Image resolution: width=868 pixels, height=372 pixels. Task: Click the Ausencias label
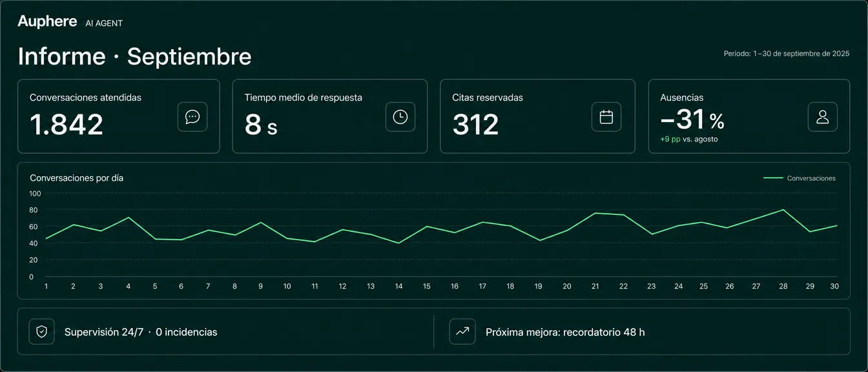[682, 98]
